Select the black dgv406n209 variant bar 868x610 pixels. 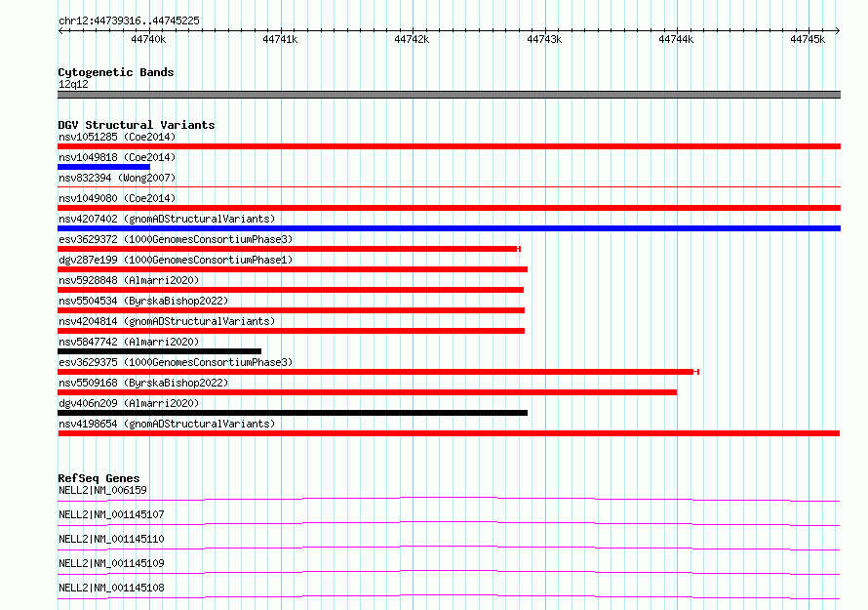[293, 413]
